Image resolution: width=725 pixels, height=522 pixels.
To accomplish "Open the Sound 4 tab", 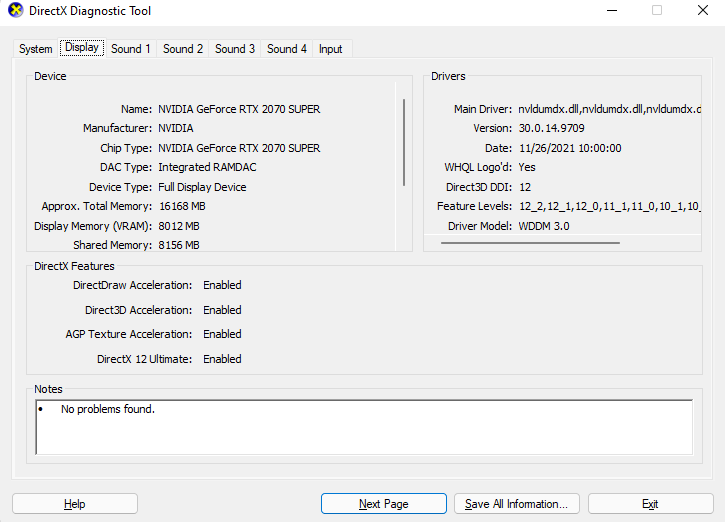I will [x=287, y=49].
